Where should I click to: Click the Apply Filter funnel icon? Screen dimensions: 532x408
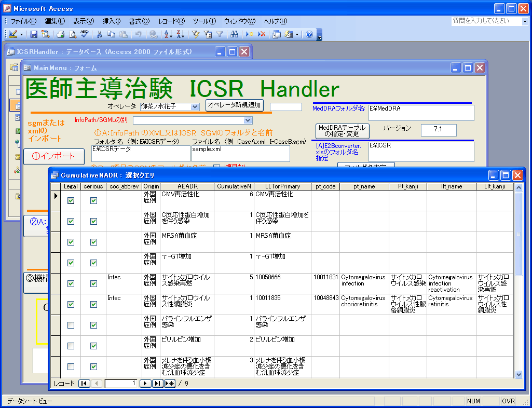click(x=220, y=34)
